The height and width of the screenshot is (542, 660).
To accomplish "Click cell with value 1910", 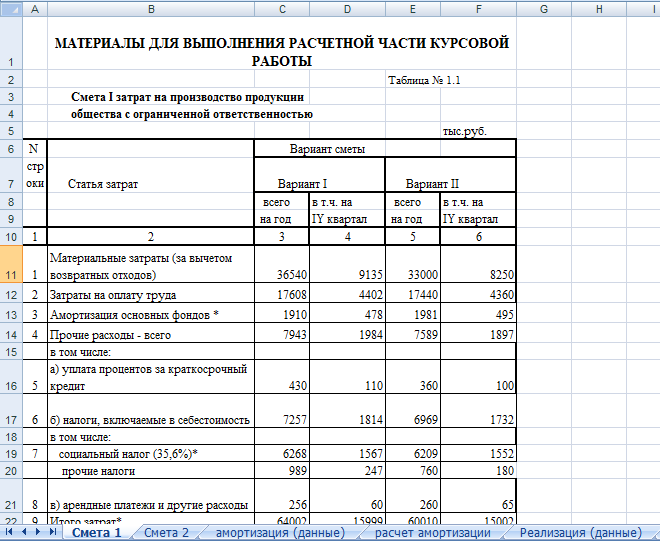I will 282,313.
